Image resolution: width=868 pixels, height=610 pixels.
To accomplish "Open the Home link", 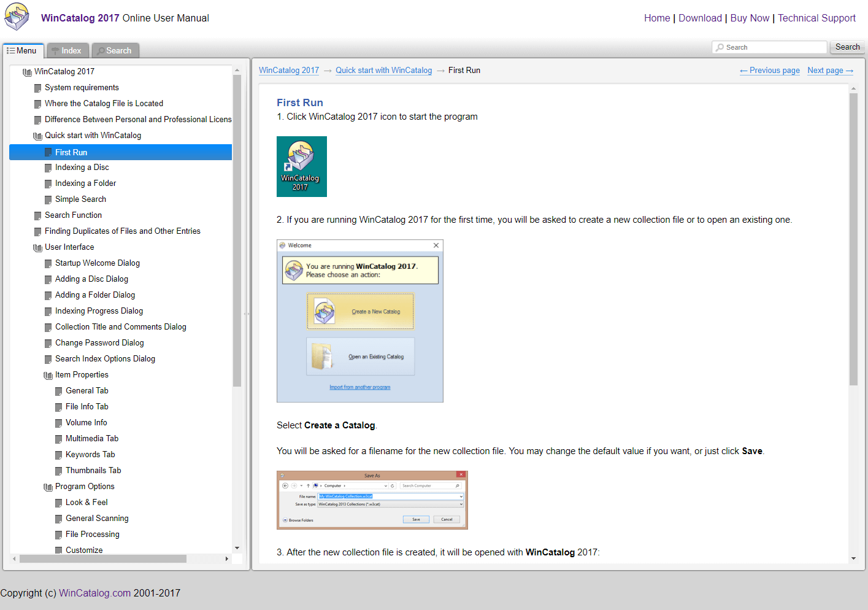I will click(x=657, y=18).
